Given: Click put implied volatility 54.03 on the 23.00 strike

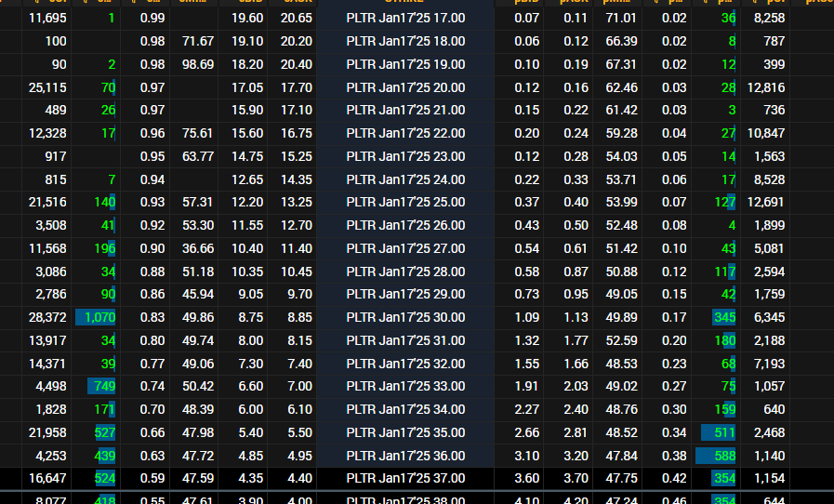Looking at the screenshot, I should click(x=621, y=157).
